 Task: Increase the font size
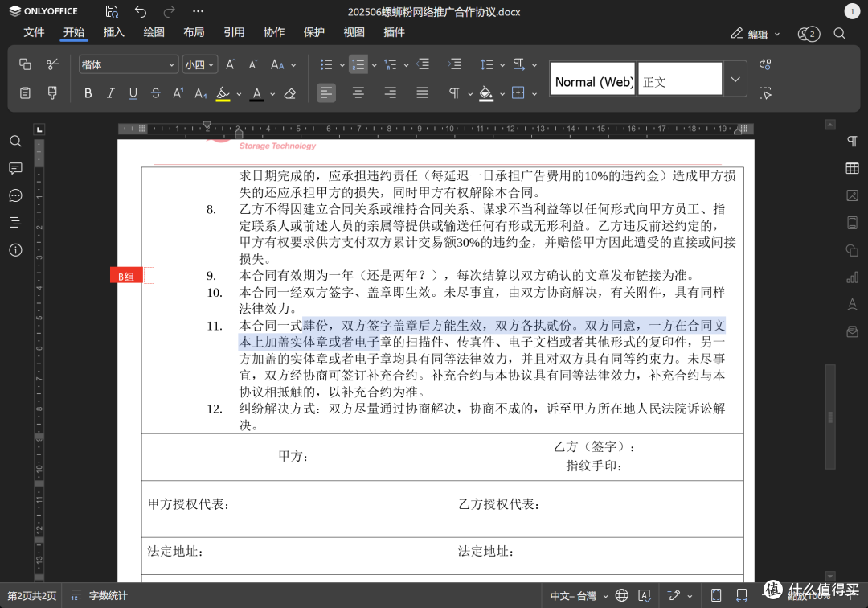click(231, 64)
